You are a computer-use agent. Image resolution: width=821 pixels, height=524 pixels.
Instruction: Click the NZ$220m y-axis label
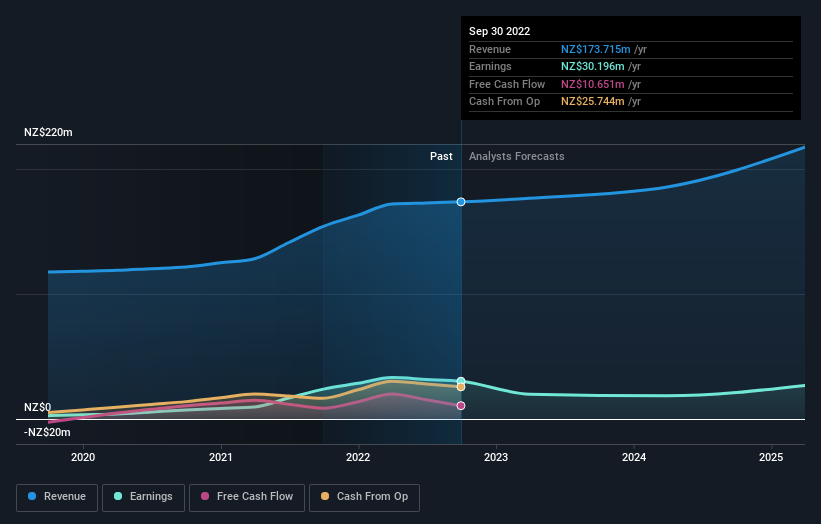[48, 132]
